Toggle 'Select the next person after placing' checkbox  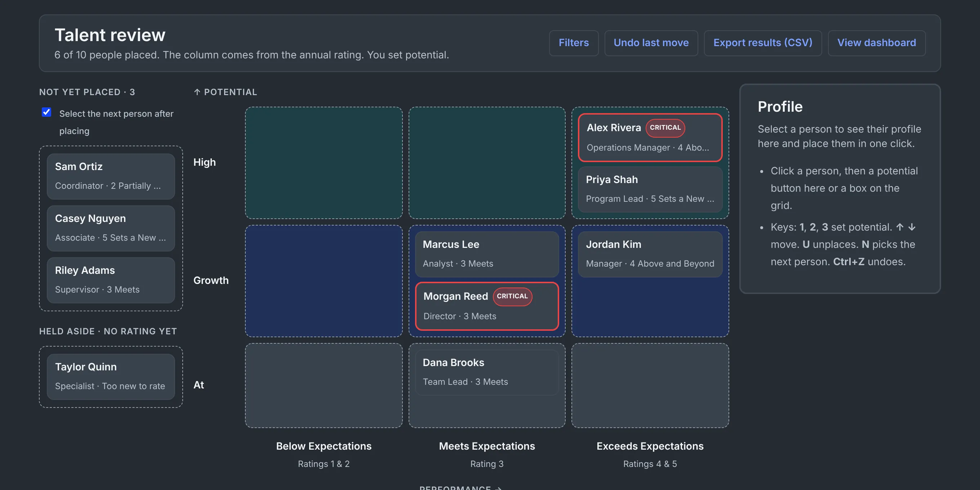click(x=46, y=112)
